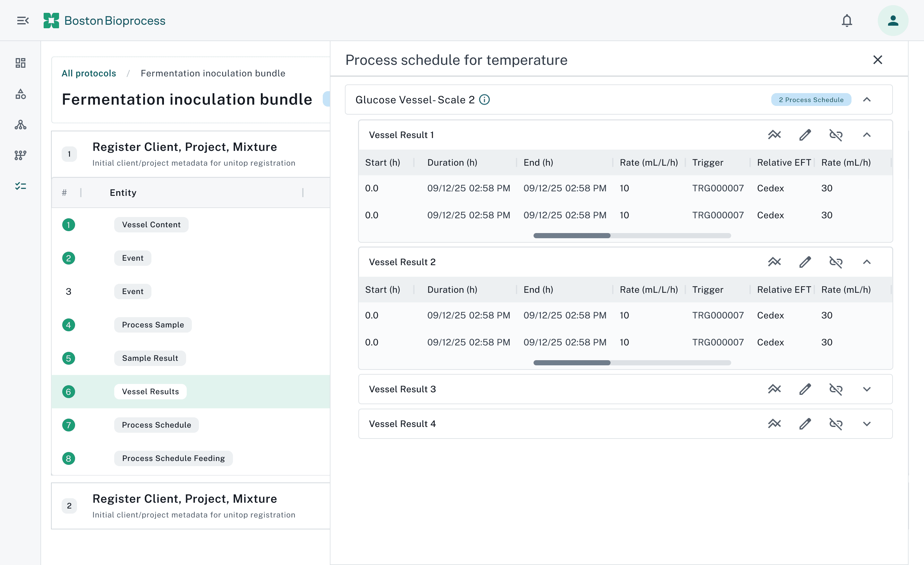Select the Process Schedule Feeding entity
Image resolution: width=924 pixels, height=565 pixels.
[173, 458]
